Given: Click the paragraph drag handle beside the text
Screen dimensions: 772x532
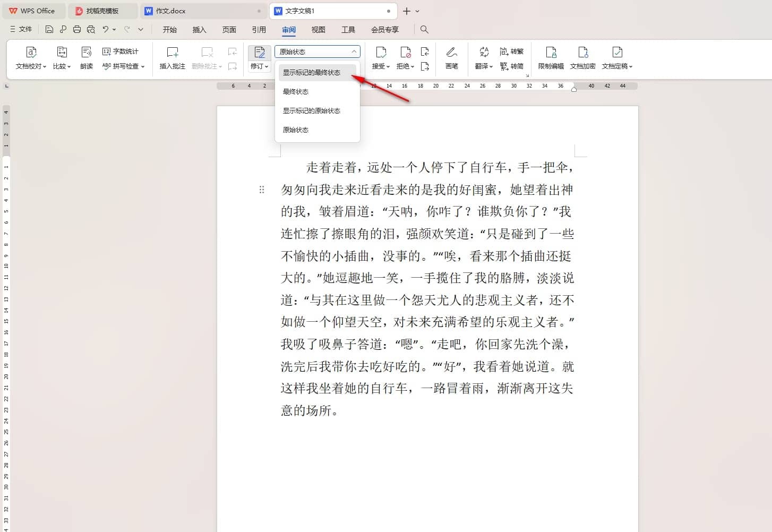Looking at the screenshot, I should pyautogui.click(x=262, y=190).
